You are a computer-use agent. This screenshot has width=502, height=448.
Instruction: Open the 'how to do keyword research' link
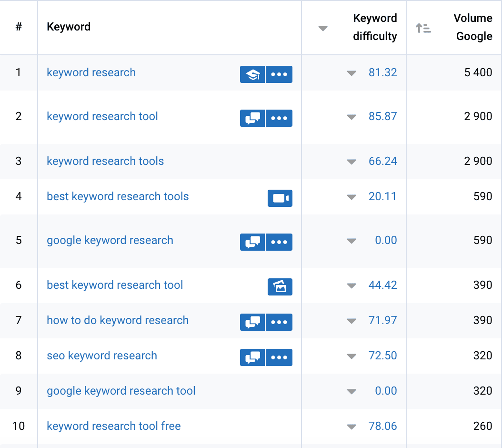[118, 320]
